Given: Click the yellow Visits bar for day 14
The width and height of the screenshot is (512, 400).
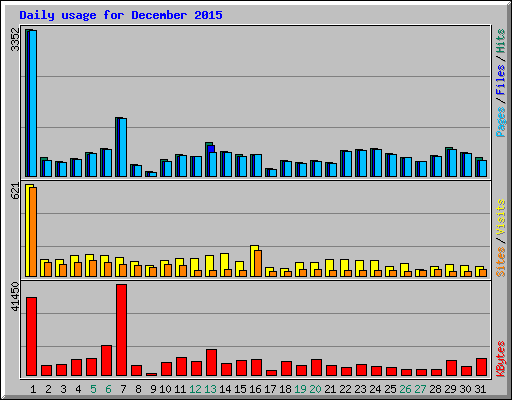Looking at the screenshot, I should pyautogui.click(x=224, y=265).
